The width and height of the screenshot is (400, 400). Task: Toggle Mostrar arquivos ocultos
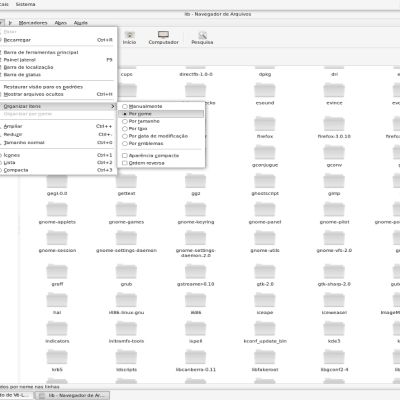[57, 94]
